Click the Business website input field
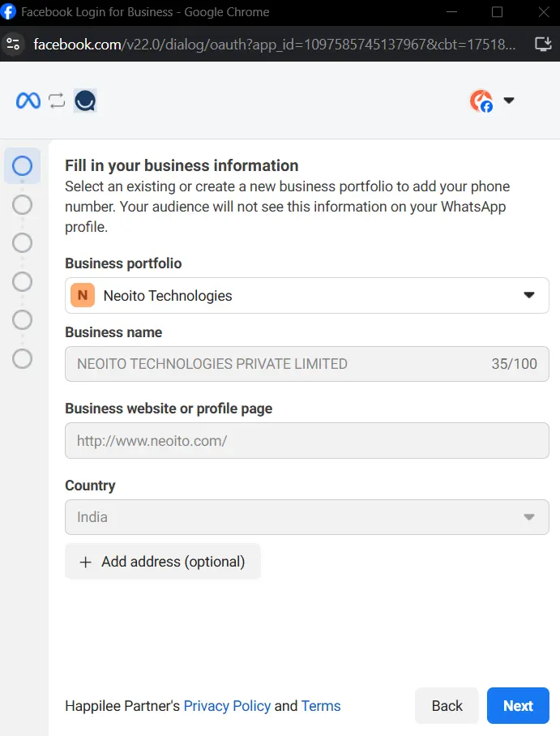Screen dimensions: 560x736 (x=306, y=440)
